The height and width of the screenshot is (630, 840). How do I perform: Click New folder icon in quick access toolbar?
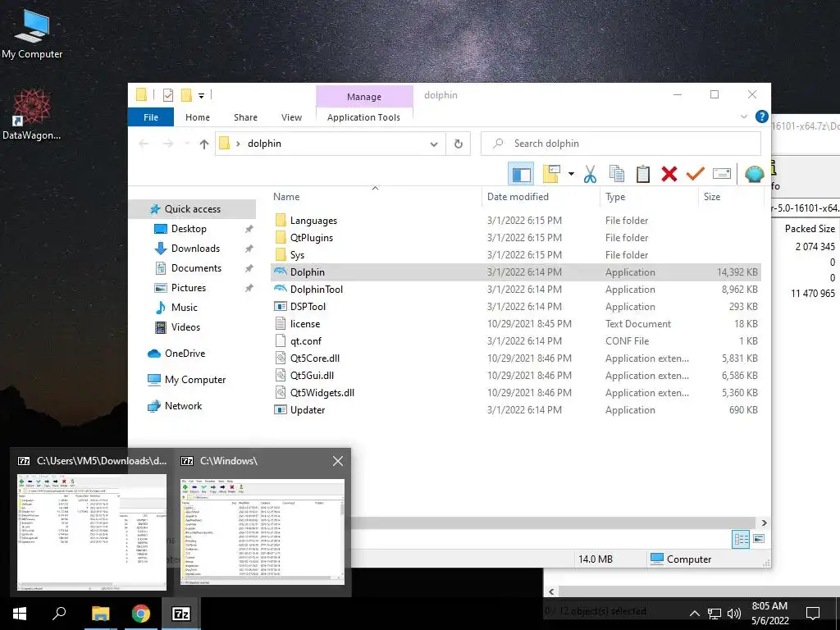[186, 95]
